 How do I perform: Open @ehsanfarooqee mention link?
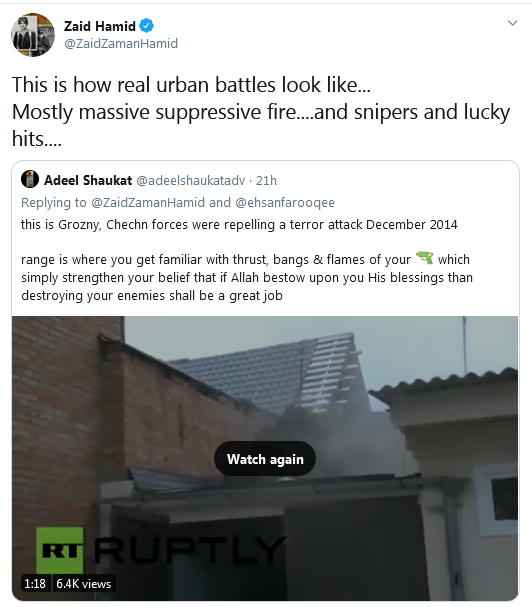tap(285, 202)
